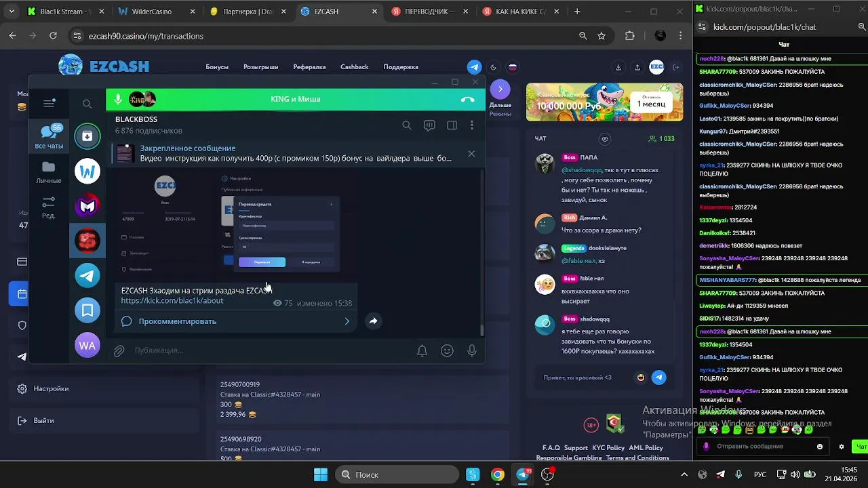This screenshot has height=488, width=868.
Task: Click the EZCASH header Telegram icon
Action: (x=474, y=67)
